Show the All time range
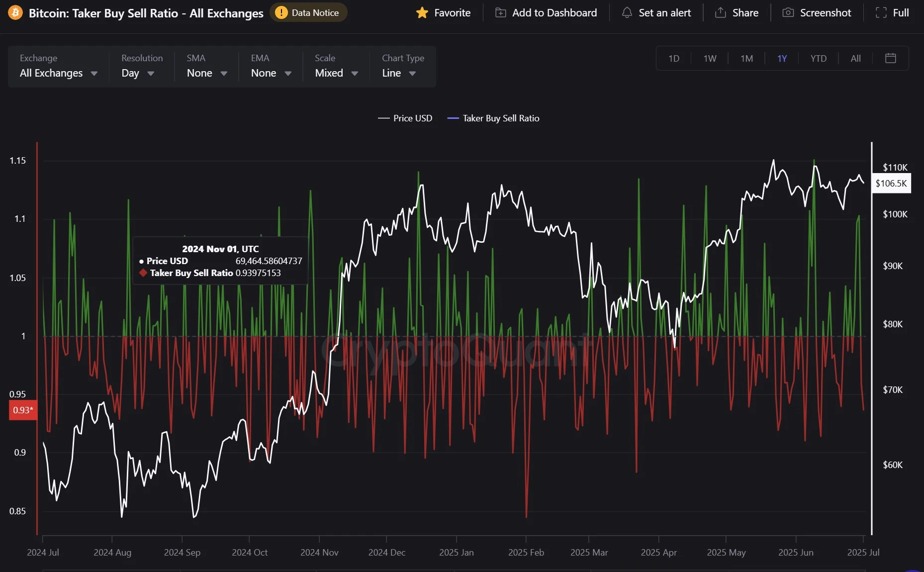The image size is (924, 572). click(855, 59)
